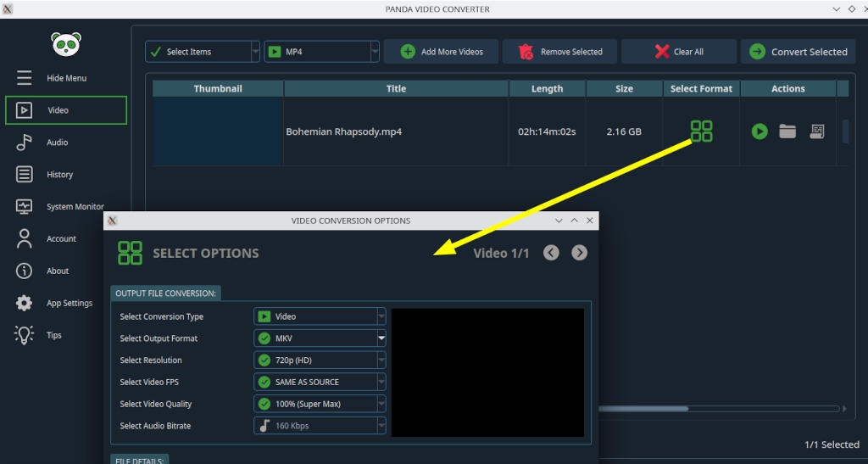Click the Select Options grid icon in dialog
Screen dimensions: 868x464
(x=130, y=253)
